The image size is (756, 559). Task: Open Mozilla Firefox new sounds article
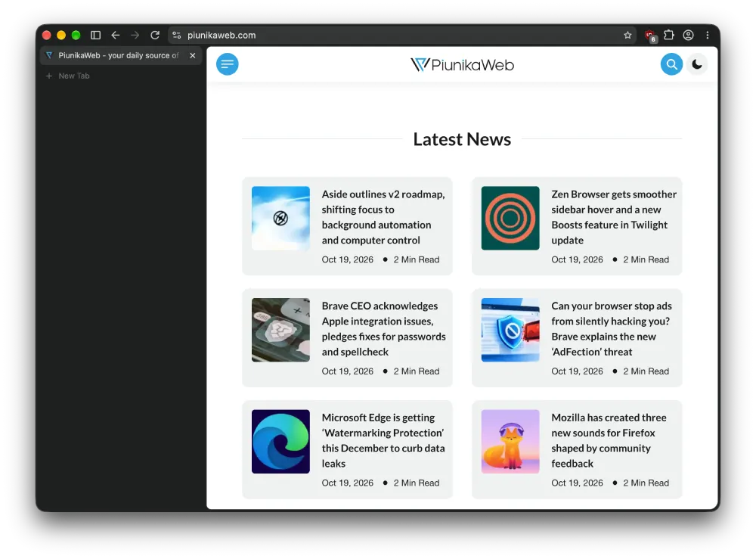click(609, 440)
